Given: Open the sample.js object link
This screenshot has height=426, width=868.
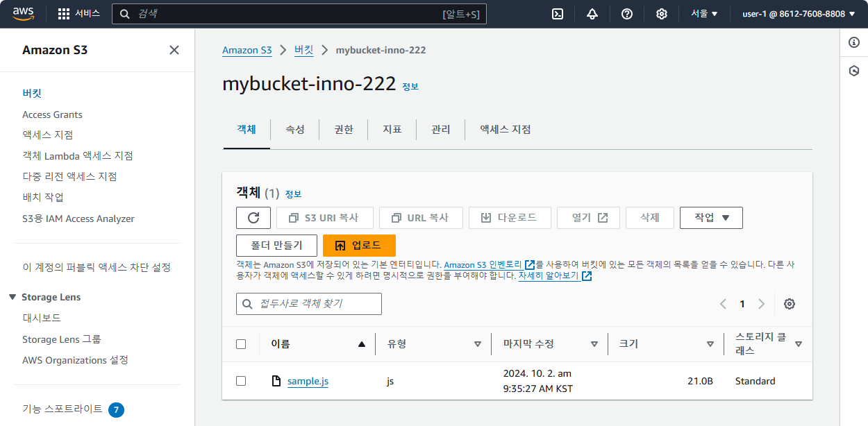Looking at the screenshot, I should click(308, 381).
